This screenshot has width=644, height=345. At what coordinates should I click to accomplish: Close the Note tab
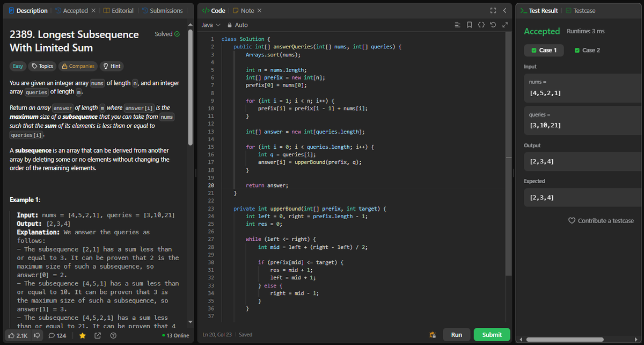click(x=260, y=11)
